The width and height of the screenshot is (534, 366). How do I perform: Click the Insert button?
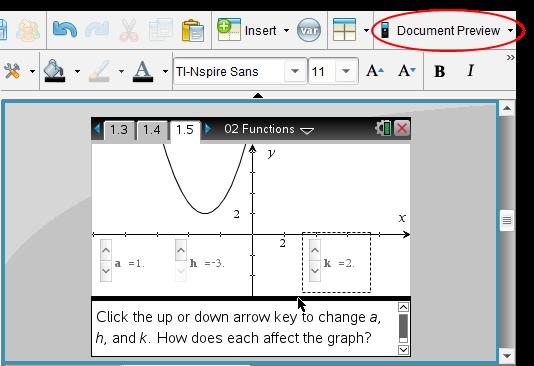(x=253, y=30)
